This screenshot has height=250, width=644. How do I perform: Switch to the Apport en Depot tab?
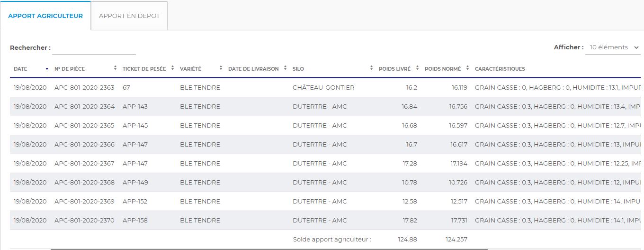[129, 16]
